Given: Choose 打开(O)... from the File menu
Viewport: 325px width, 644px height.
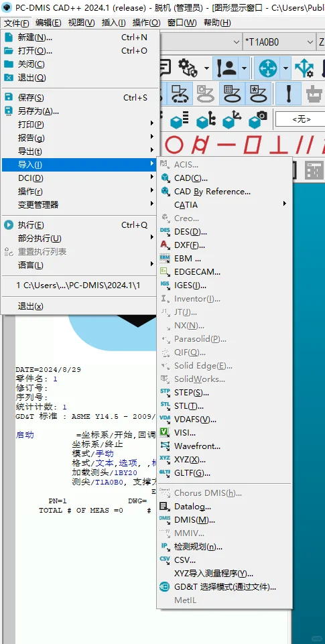Looking at the screenshot, I should (80, 51).
